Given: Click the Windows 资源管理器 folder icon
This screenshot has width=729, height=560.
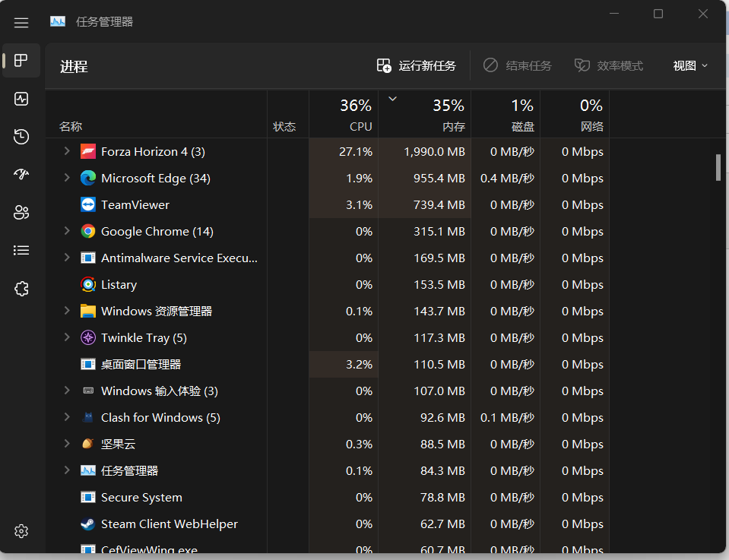Looking at the screenshot, I should [88, 311].
